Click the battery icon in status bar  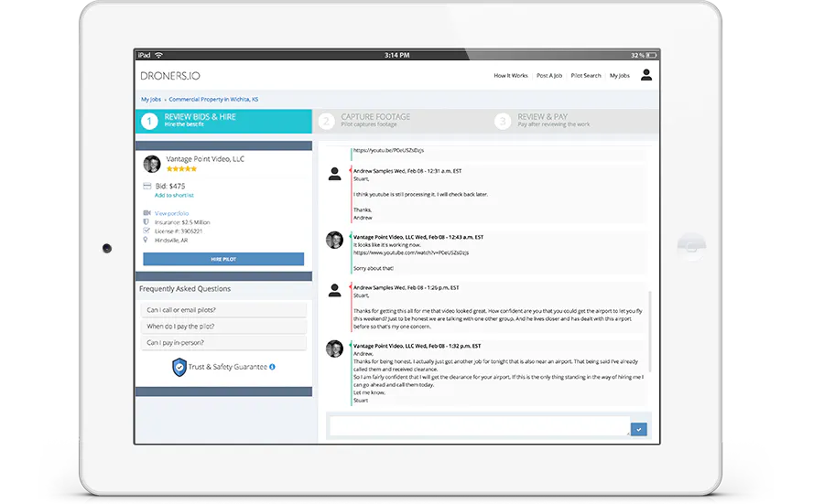pos(651,55)
